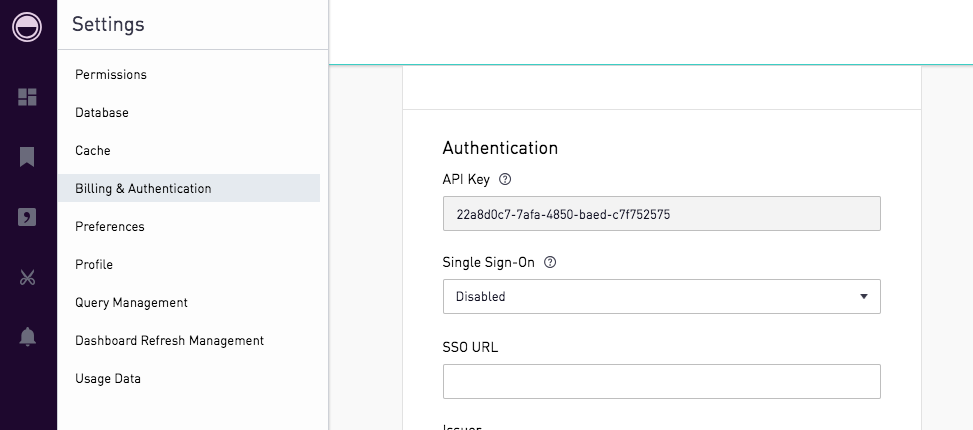Screen dimensions: 973x430
Task: Click the API Key help icon
Action: [x=505, y=180]
